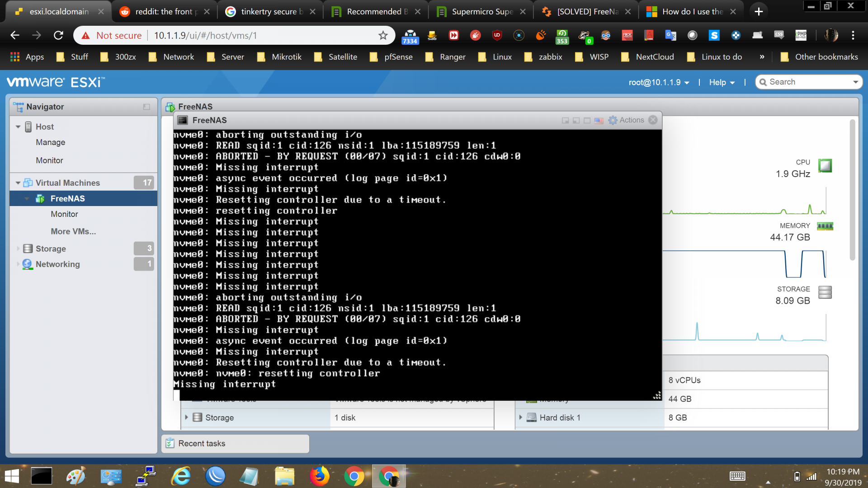Open the Apps bookmarks shortcut
The height and width of the screenshot is (488, 868).
click(x=27, y=57)
